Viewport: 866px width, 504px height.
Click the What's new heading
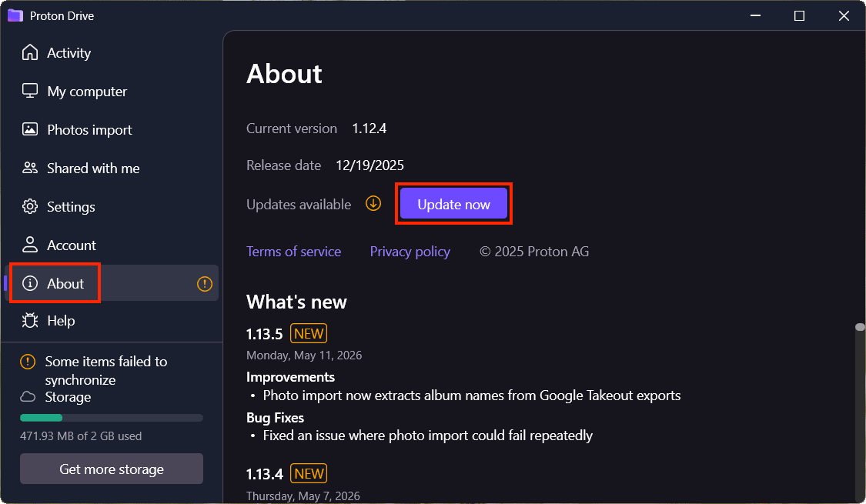(296, 302)
